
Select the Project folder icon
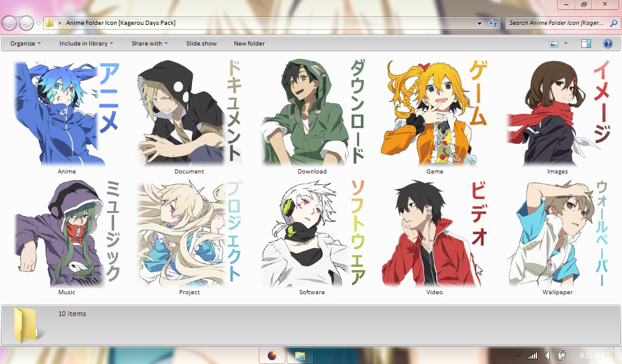[x=190, y=234]
